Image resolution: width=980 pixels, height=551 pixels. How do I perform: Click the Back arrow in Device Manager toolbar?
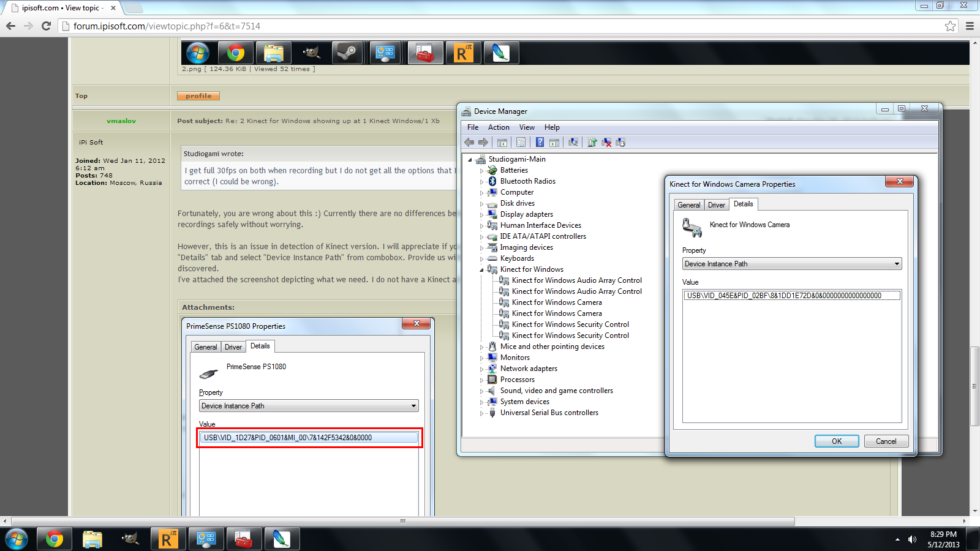(469, 143)
